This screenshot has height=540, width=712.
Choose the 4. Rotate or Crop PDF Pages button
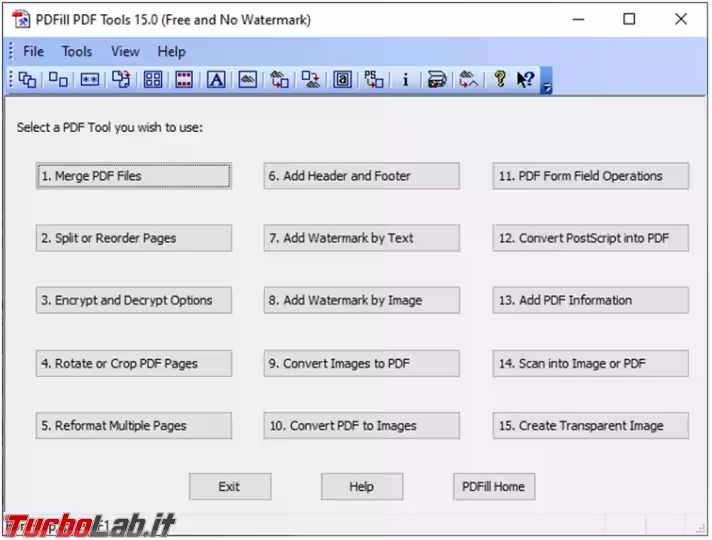point(134,363)
